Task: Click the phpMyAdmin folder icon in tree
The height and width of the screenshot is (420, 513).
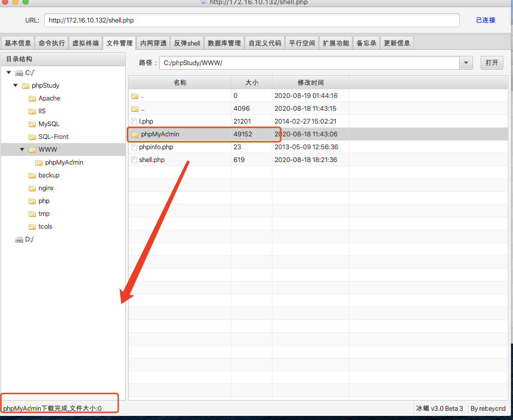Action: [39, 163]
